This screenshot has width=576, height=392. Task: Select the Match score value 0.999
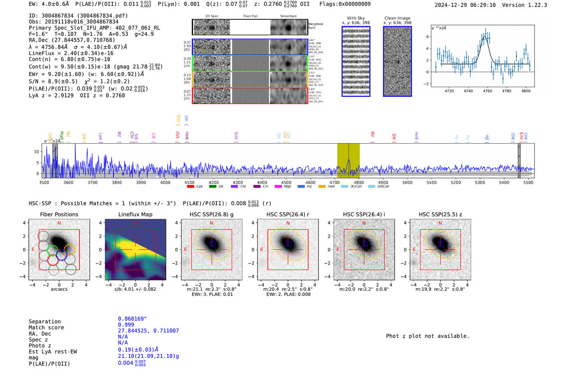[126, 325]
